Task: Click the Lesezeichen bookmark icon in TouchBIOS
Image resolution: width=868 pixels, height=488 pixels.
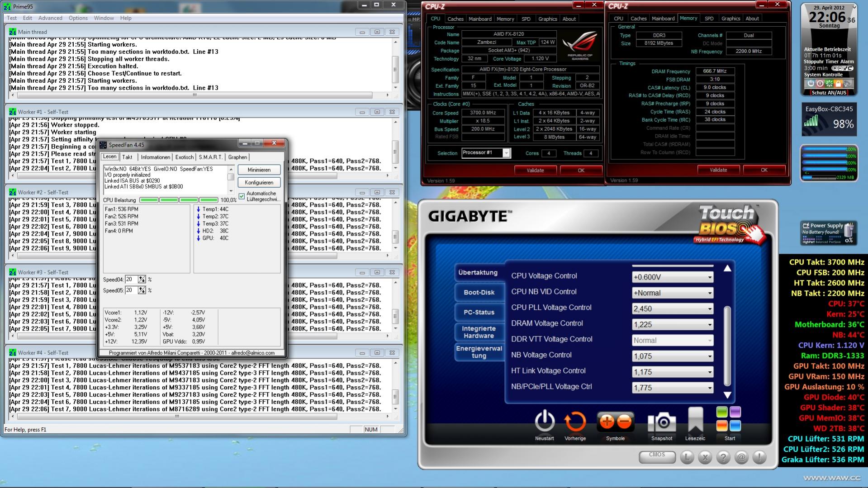Action: point(695,420)
